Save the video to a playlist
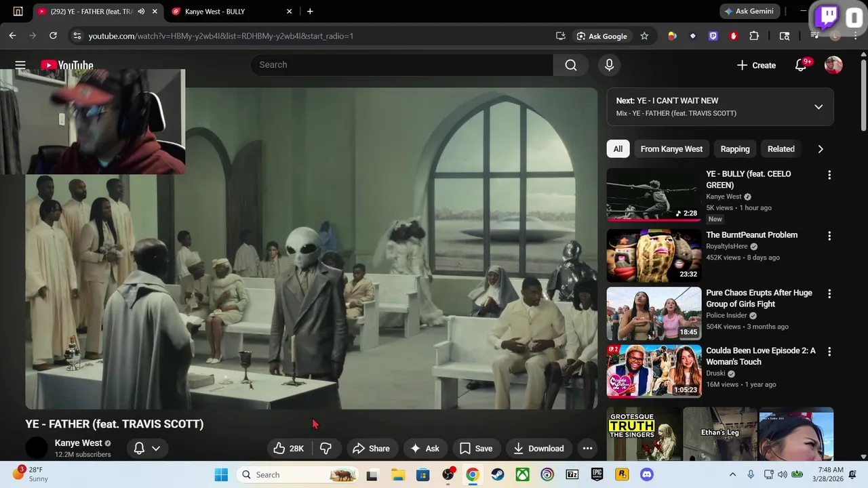 476,448
